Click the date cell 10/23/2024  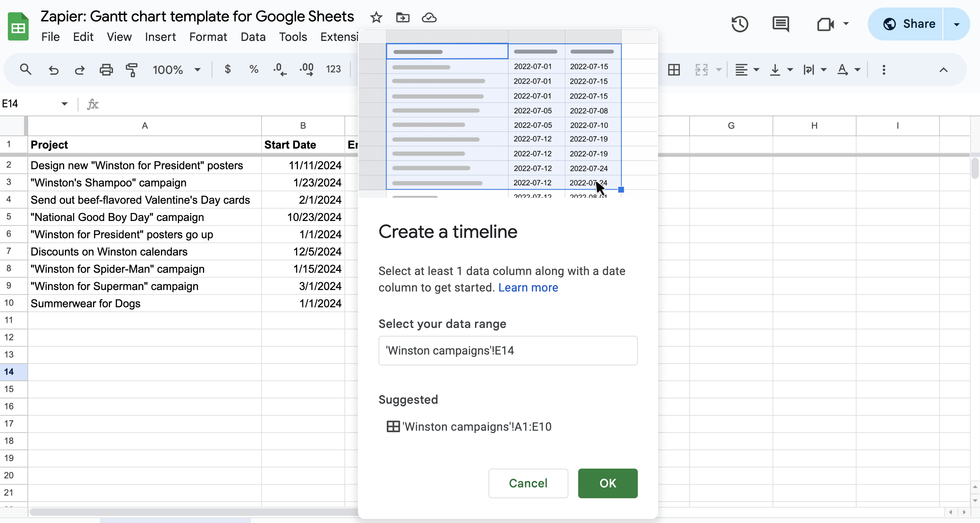[303, 217]
